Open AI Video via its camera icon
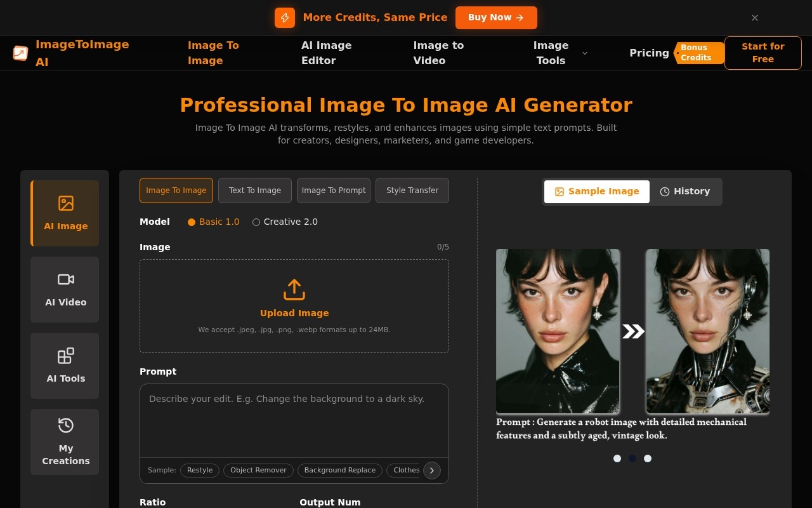The height and width of the screenshot is (508, 812). point(66,279)
